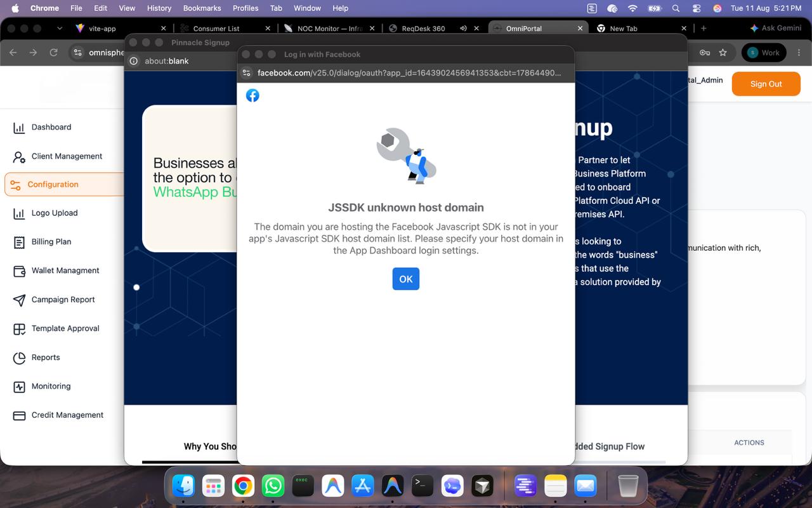Switch to the New Tab tab

(x=642, y=29)
